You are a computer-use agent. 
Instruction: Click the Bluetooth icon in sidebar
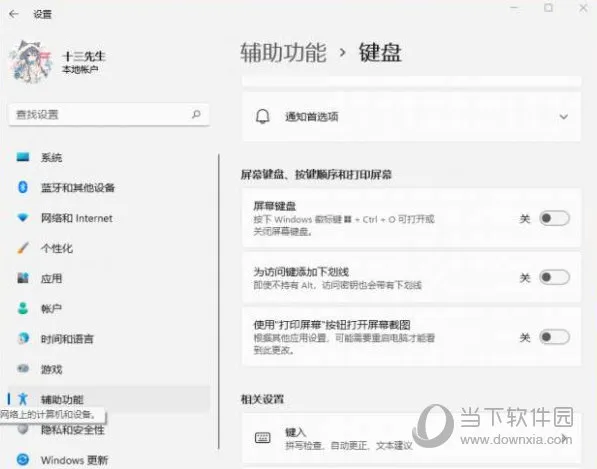click(23, 187)
